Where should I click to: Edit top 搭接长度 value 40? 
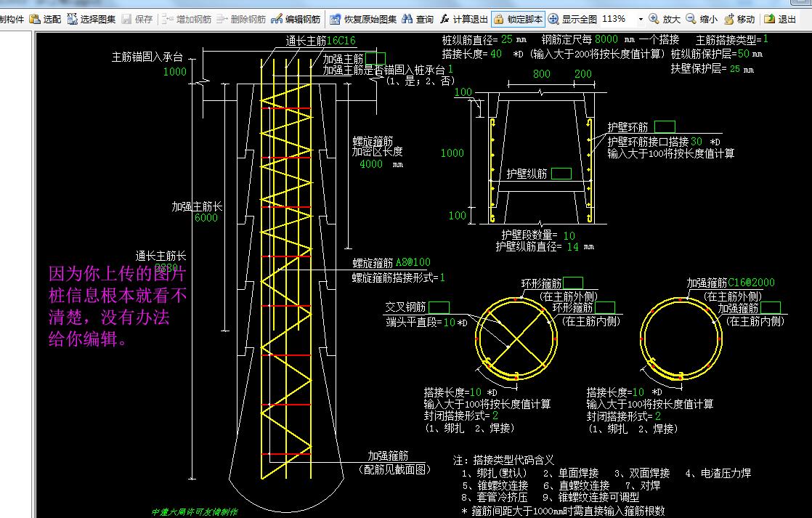click(x=495, y=53)
